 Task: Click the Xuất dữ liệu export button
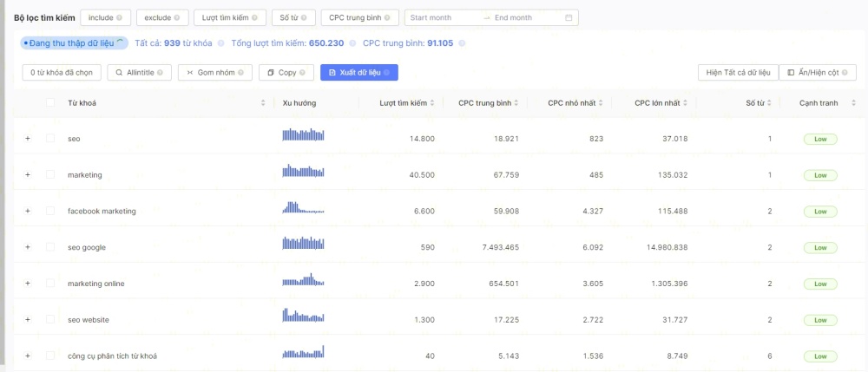(358, 73)
